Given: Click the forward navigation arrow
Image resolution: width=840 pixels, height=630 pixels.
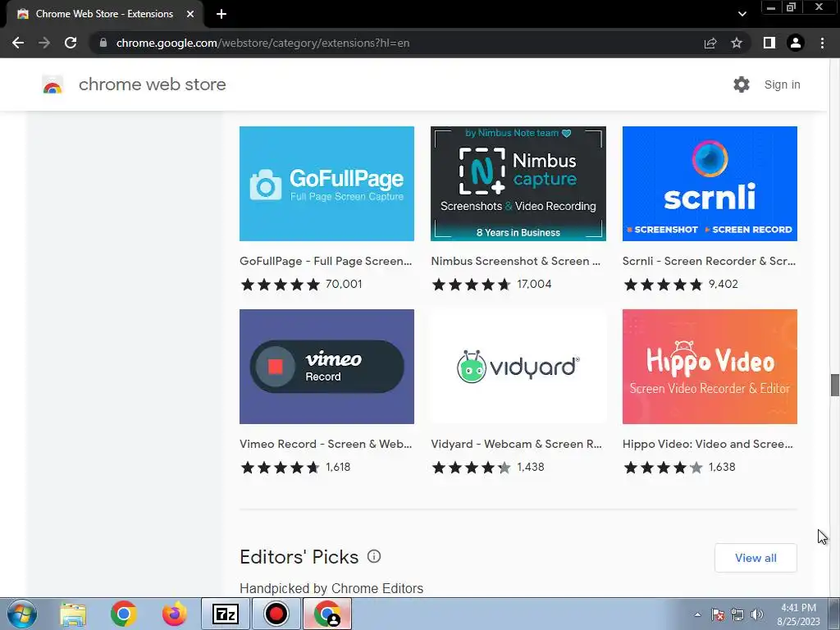Looking at the screenshot, I should coord(44,43).
